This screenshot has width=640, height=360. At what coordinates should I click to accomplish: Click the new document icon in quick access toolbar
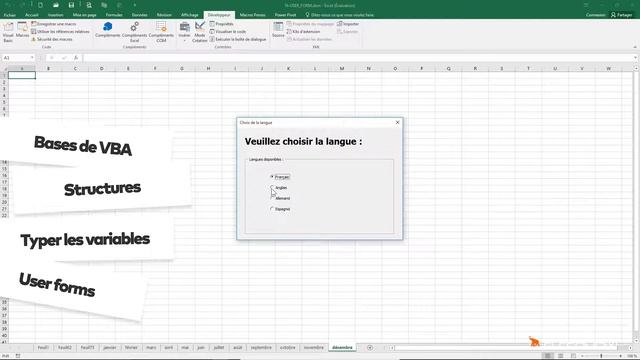click(40, 5)
